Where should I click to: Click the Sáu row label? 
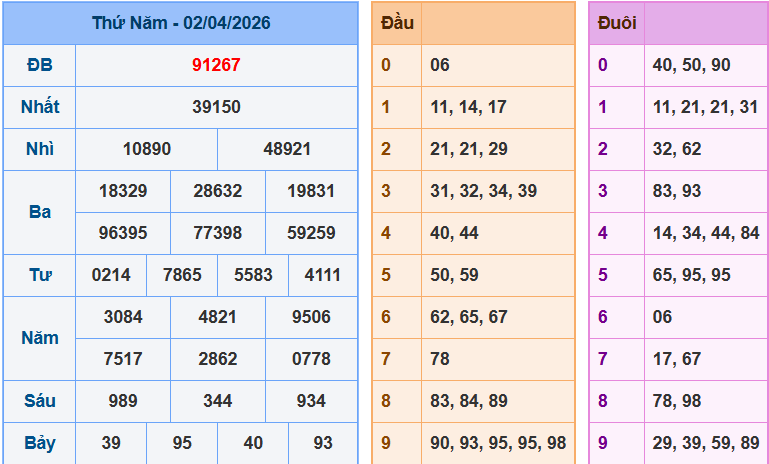click(x=39, y=401)
